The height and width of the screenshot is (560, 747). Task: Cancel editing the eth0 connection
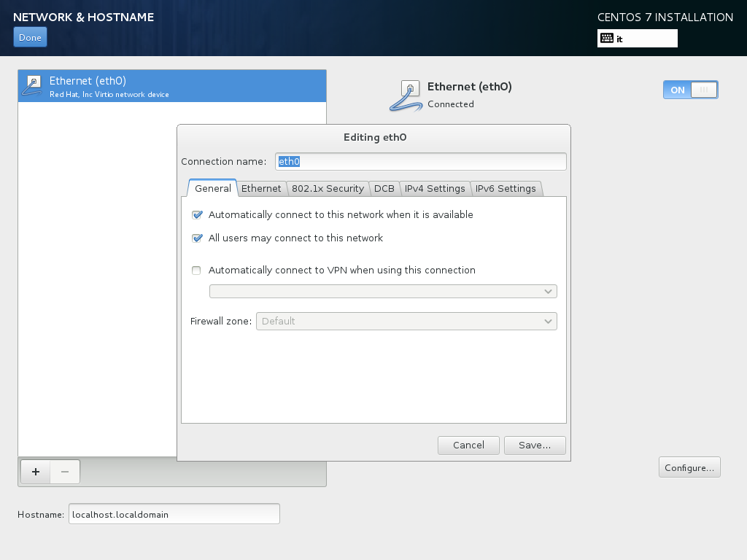click(x=468, y=446)
